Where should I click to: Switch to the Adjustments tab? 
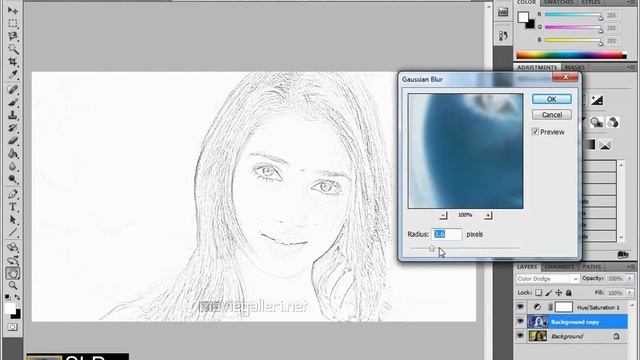537,67
